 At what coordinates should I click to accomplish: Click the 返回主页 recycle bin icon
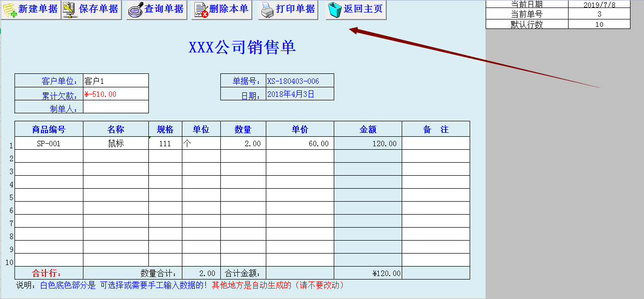(x=335, y=9)
